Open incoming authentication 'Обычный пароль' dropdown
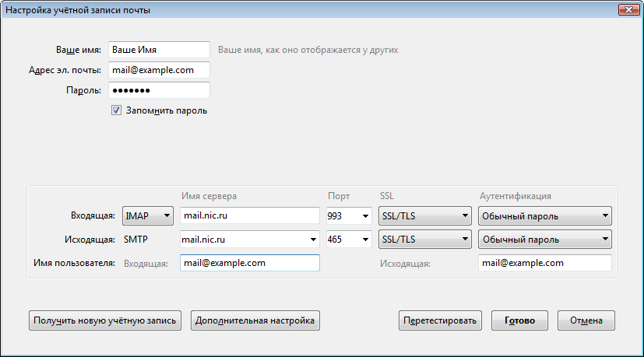Viewport: 644px width, 357px height. tap(544, 216)
